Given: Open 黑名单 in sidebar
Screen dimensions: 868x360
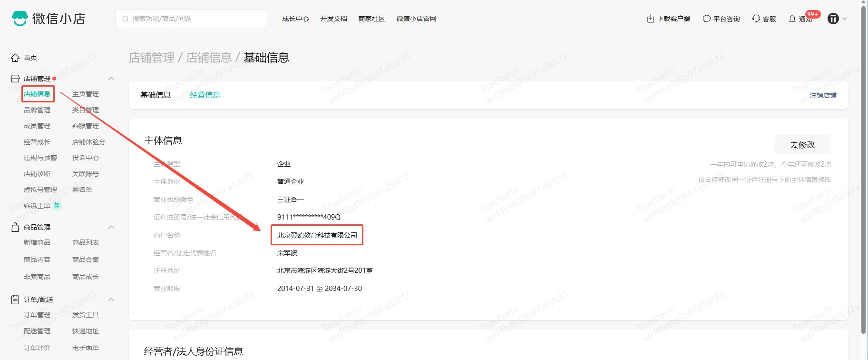Looking at the screenshot, I should 82,190.
